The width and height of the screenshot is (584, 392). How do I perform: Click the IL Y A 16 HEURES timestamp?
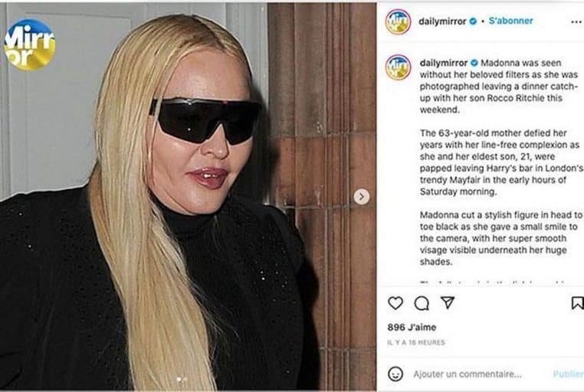(416, 342)
